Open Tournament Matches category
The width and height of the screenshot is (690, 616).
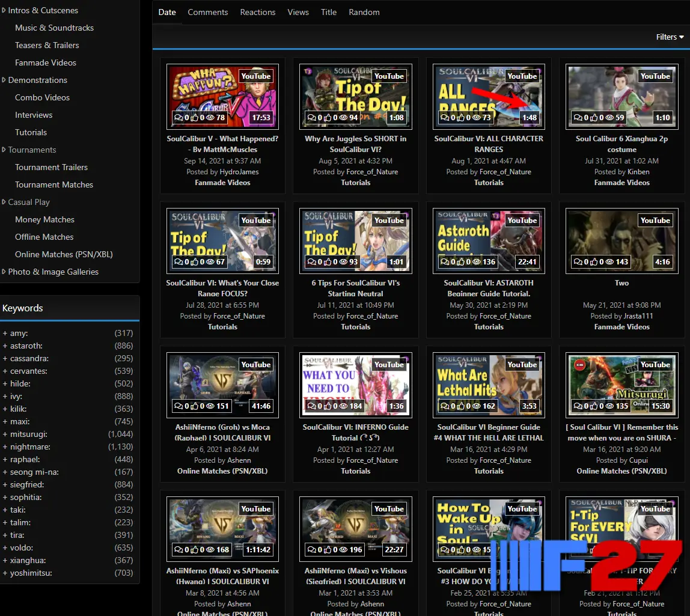pos(53,185)
